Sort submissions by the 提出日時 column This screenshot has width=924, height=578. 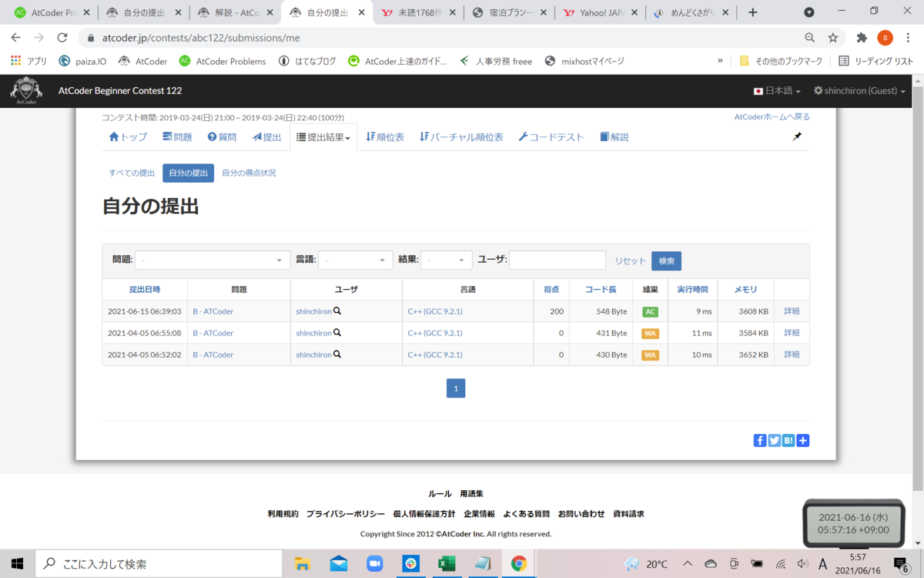pyautogui.click(x=145, y=289)
